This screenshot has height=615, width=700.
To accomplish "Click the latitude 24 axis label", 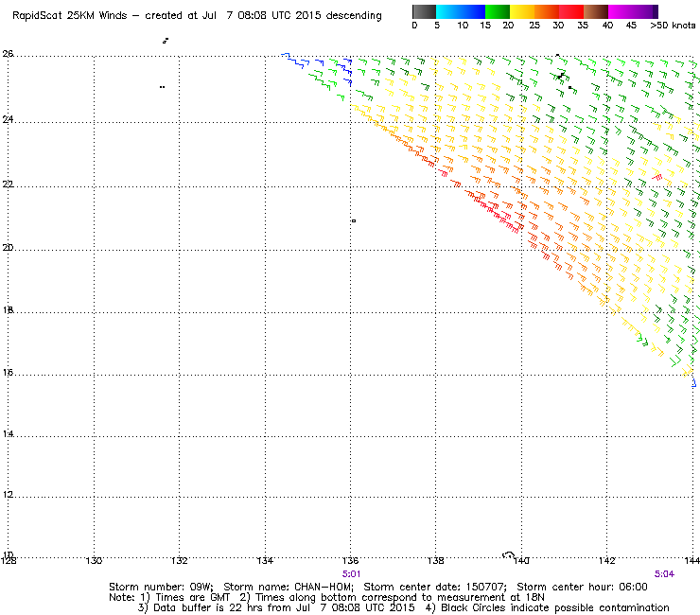I will click(8, 119).
